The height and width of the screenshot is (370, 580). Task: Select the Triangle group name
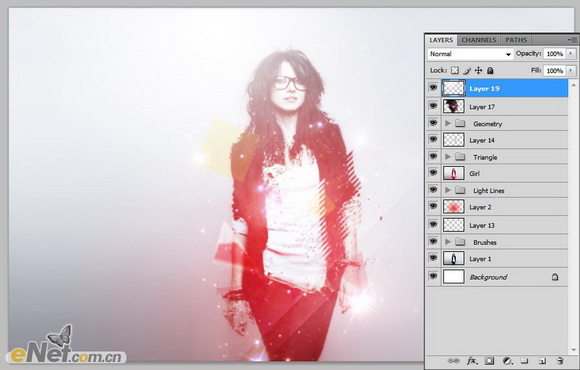(485, 157)
